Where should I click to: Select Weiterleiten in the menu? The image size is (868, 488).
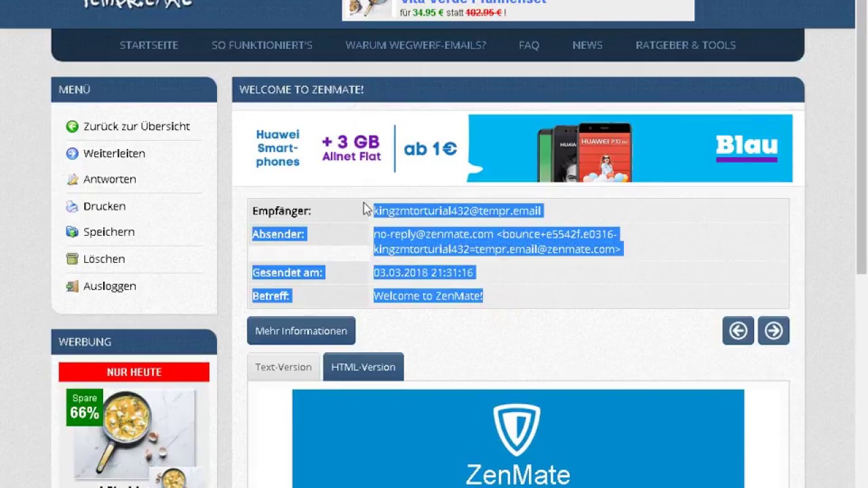114,154
